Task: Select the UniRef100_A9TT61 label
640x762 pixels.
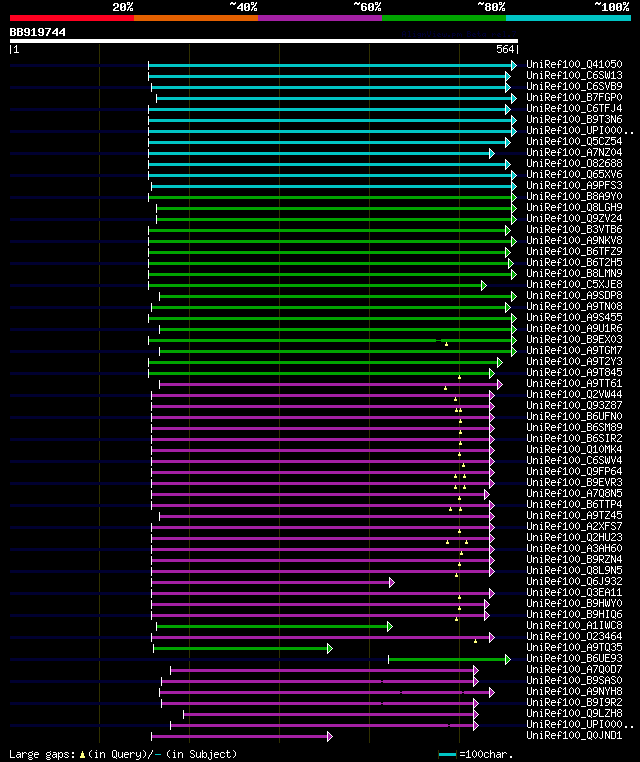Action: (x=574, y=383)
